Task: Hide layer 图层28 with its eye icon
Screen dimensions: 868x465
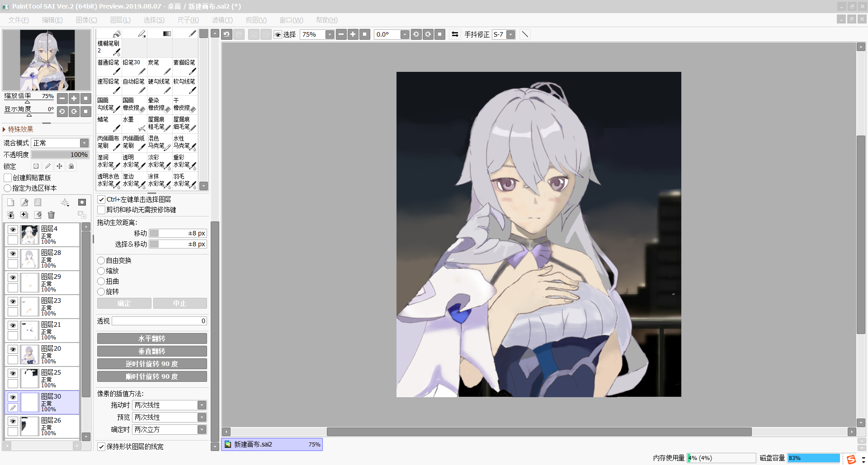Action: coord(13,254)
